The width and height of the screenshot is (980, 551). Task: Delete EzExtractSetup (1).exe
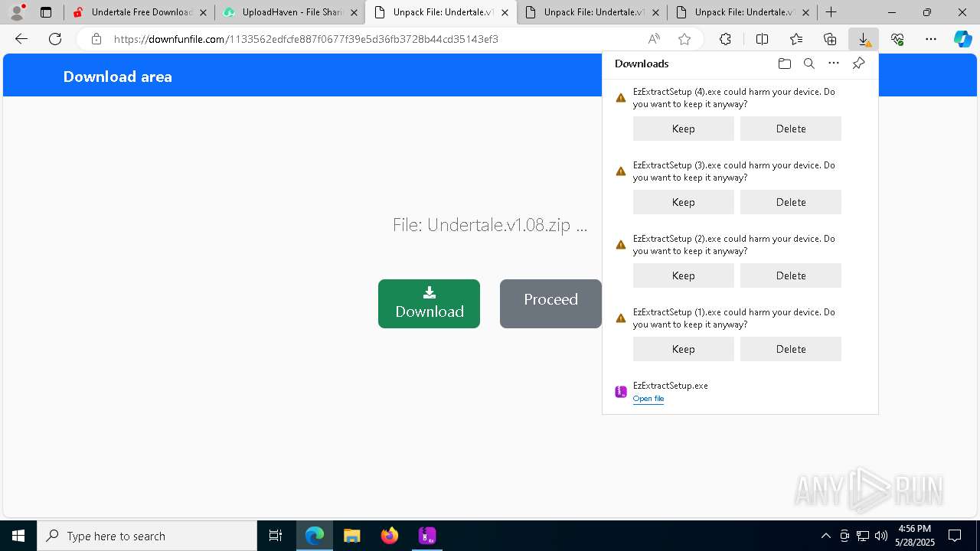coord(791,349)
